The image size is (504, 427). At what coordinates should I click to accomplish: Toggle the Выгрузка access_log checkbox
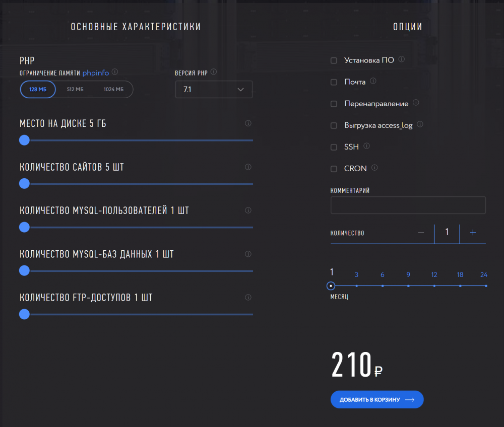click(x=334, y=125)
